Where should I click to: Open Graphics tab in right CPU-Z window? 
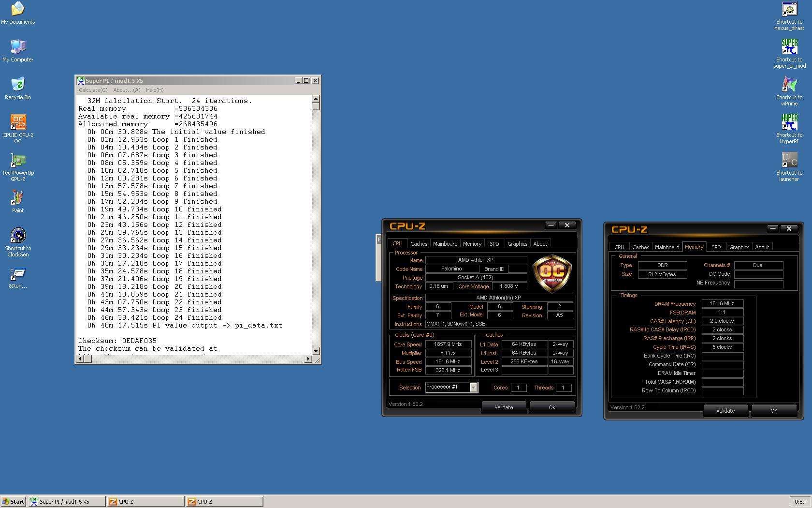click(739, 247)
